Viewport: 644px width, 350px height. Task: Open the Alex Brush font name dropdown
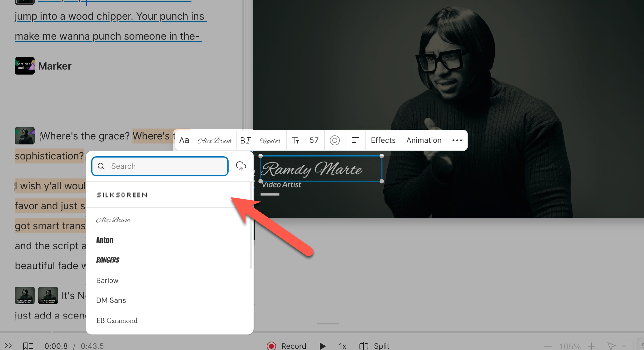tap(214, 140)
